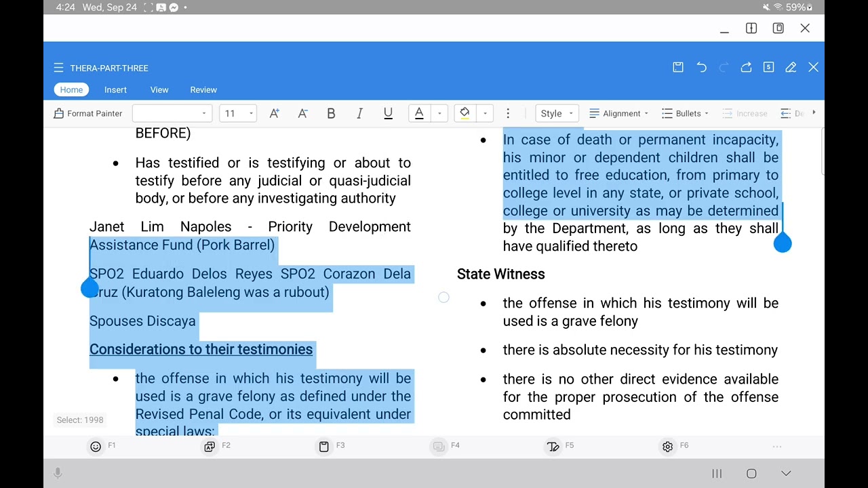Image resolution: width=868 pixels, height=488 pixels.
Task: Open more keyboard toolbar options
Action: point(777,447)
